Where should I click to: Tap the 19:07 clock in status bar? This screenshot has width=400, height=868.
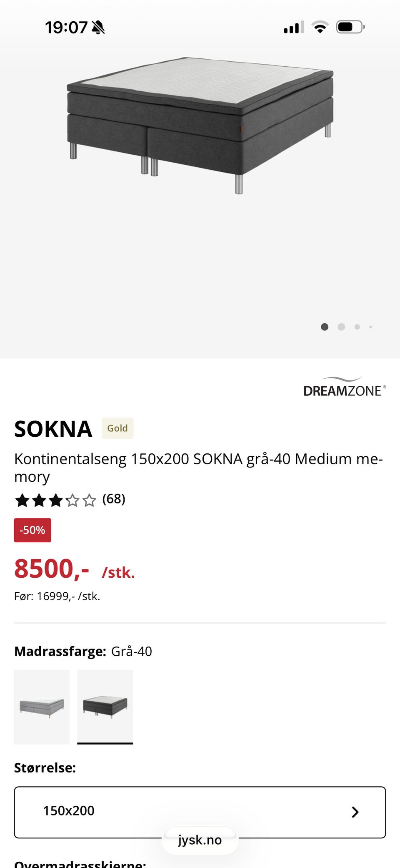(66, 28)
